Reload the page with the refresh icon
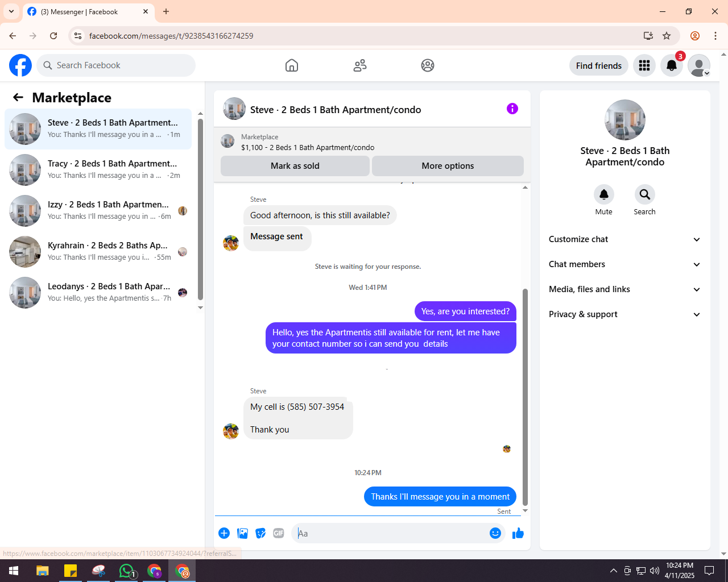728x582 pixels. click(x=53, y=36)
